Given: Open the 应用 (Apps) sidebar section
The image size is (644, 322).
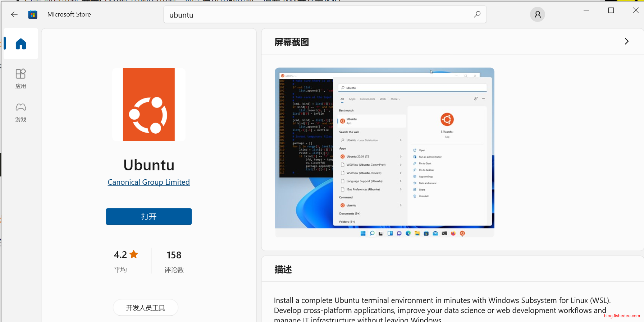Looking at the screenshot, I should [21, 78].
